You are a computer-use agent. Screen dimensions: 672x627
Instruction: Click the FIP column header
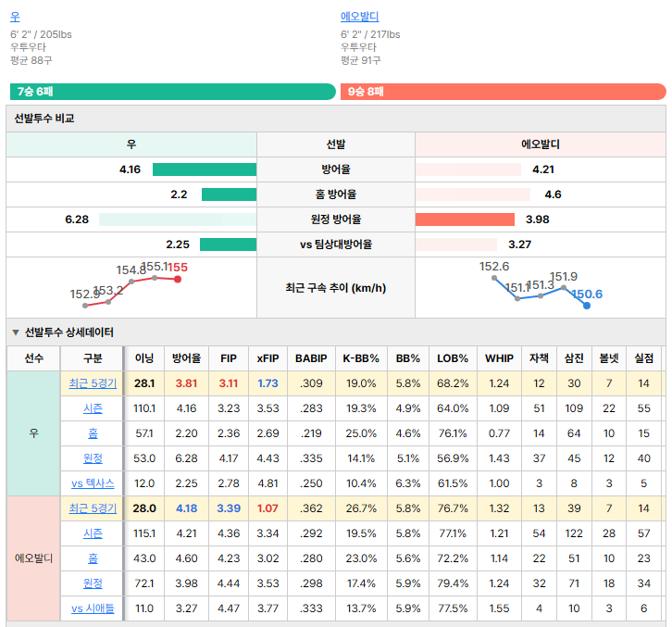coord(229,358)
